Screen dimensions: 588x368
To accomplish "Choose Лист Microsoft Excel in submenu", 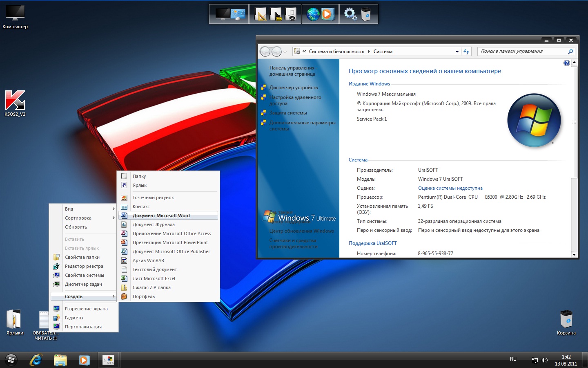I will [168, 278].
